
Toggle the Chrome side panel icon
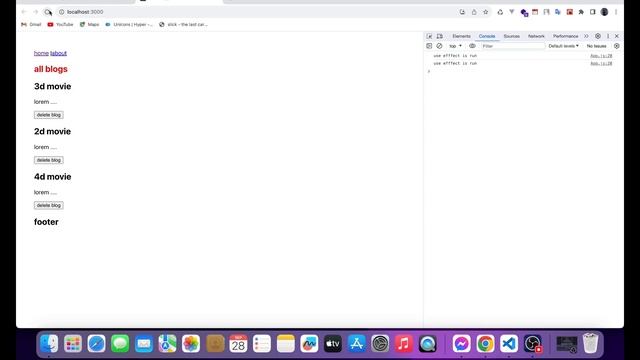(593, 12)
